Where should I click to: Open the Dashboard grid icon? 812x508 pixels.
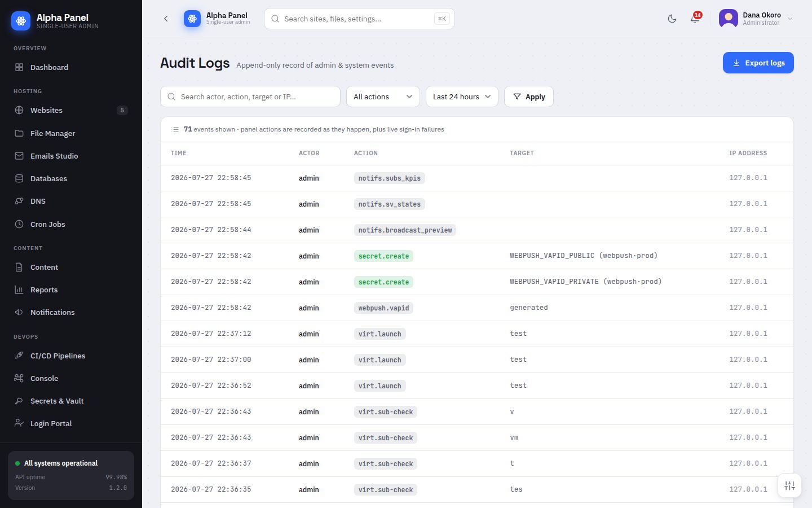click(19, 67)
